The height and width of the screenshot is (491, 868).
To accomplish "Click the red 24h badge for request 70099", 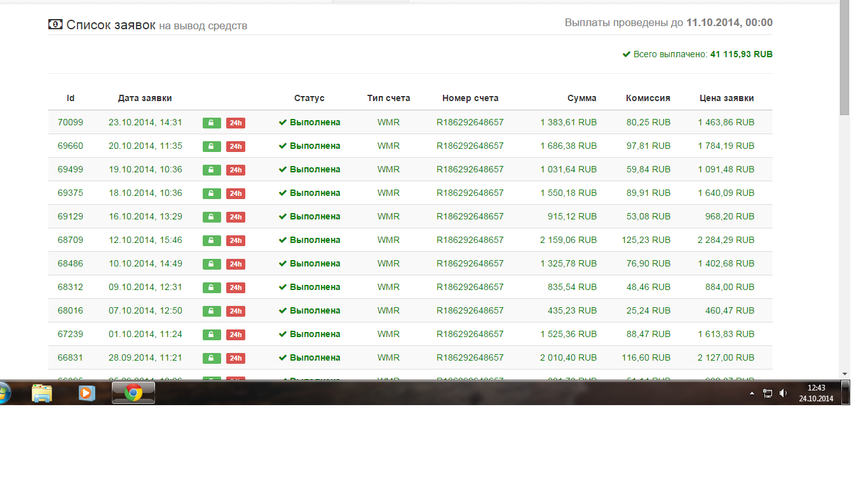I will click(236, 123).
